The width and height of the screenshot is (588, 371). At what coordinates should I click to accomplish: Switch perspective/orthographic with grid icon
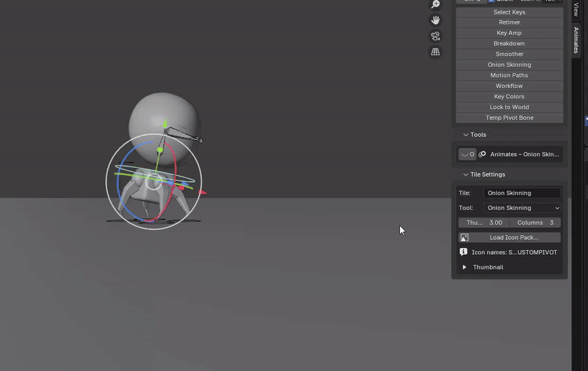[x=435, y=52]
